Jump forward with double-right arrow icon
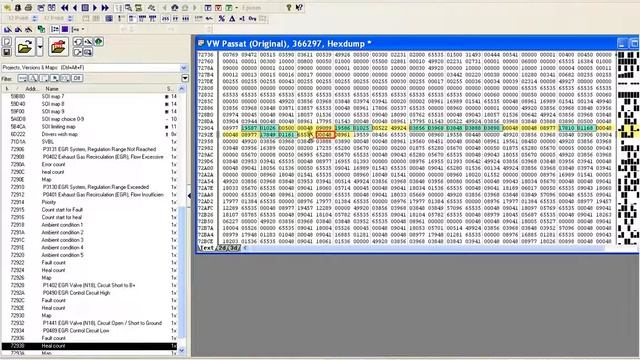The image size is (640, 360). pos(105,7)
